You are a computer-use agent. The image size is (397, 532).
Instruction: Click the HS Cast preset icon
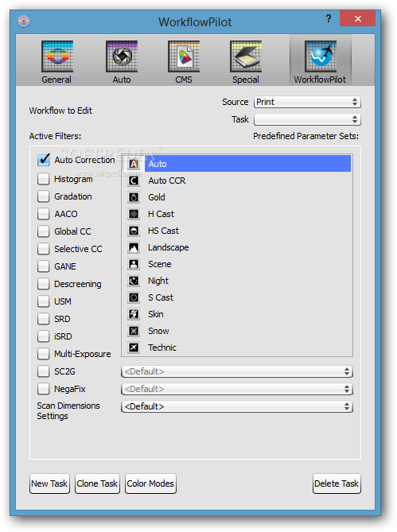click(x=134, y=231)
